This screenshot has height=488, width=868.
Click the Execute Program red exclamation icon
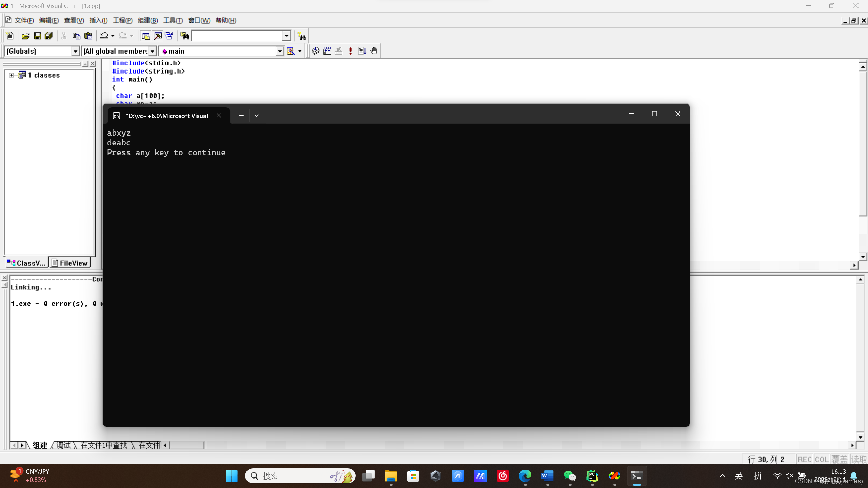[x=350, y=51]
